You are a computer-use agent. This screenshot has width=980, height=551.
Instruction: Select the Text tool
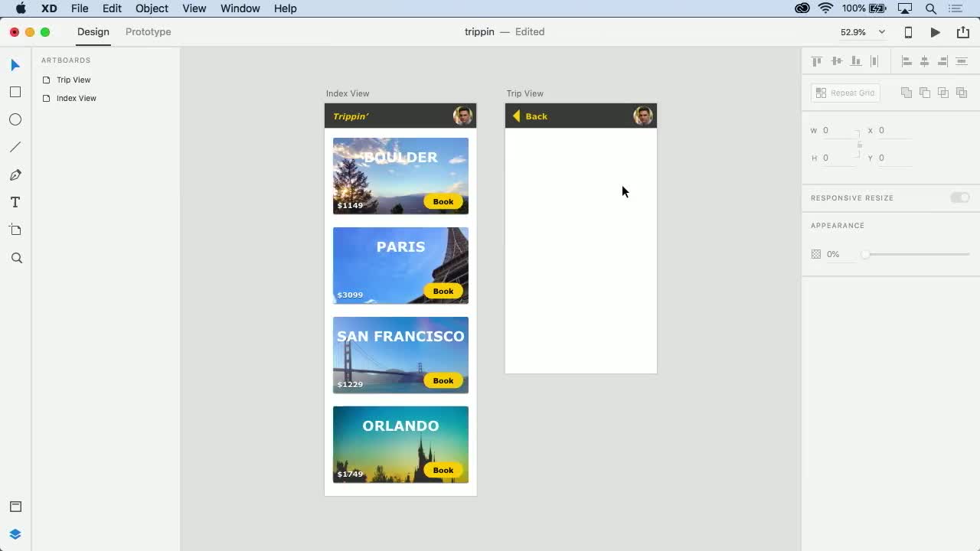[15, 203]
